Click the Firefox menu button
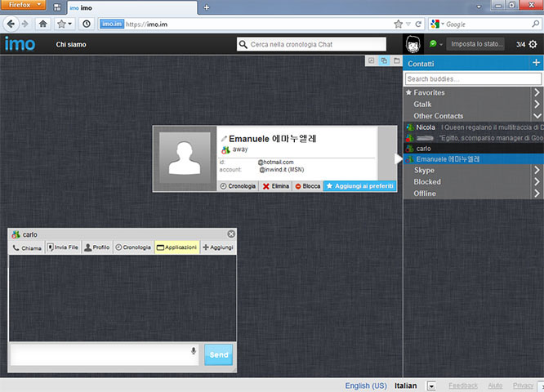The width and height of the screenshot is (544, 392). [23, 5]
